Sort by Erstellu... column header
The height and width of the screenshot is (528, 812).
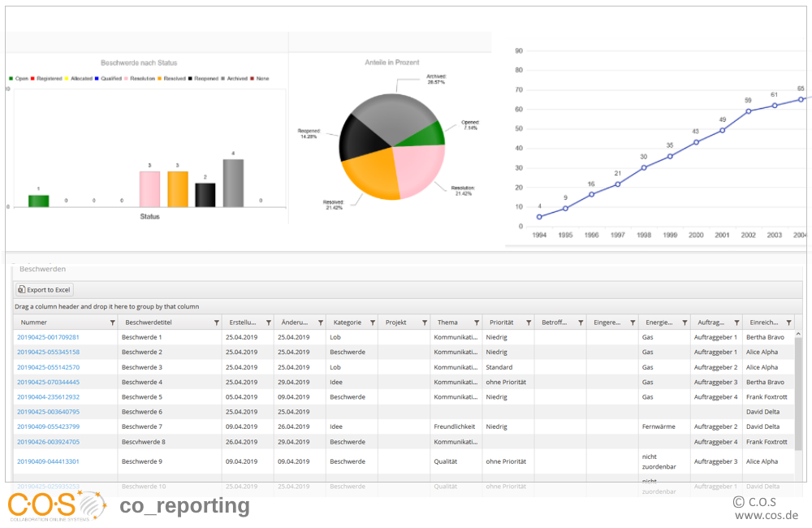tap(242, 322)
